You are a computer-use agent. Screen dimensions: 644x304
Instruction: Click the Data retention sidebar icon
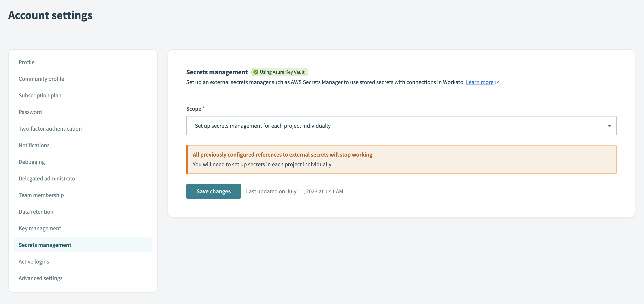(36, 211)
